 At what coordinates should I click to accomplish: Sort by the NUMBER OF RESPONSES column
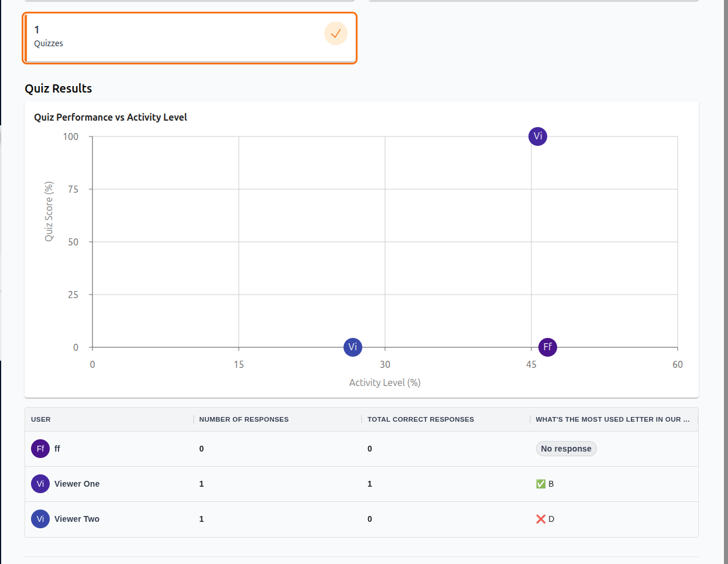pos(243,419)
